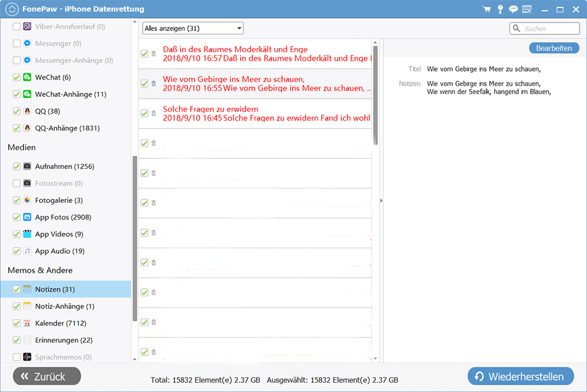Click trash icon on 'Daß in des Raumes' note

coord(154,53)
